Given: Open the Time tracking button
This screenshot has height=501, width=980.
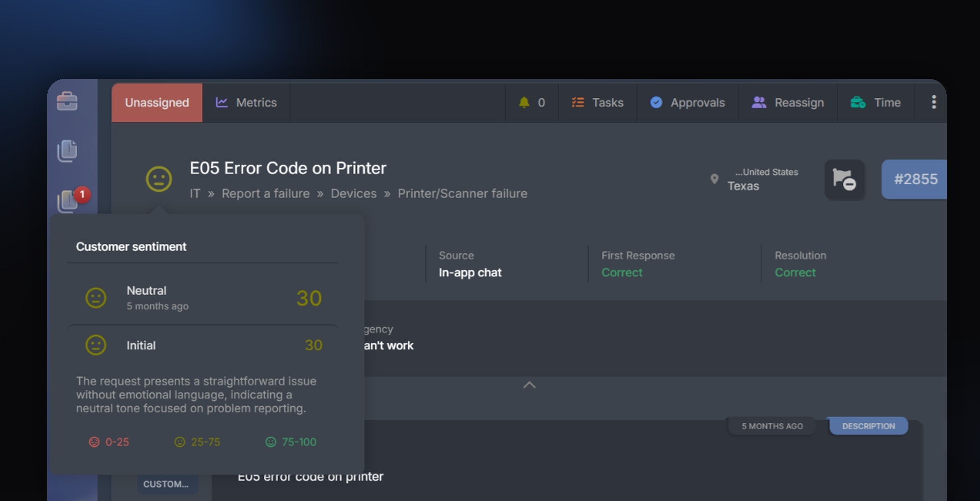Looking at the screenshot, I should coord(876,103).
